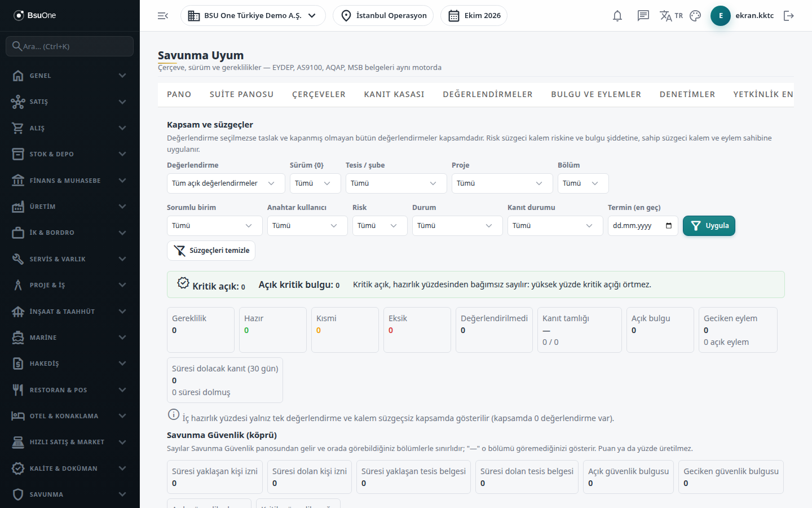Open the theme palette icon
Image resolution: width=812 pixels, height=508 pixels.
pos(695,16)
